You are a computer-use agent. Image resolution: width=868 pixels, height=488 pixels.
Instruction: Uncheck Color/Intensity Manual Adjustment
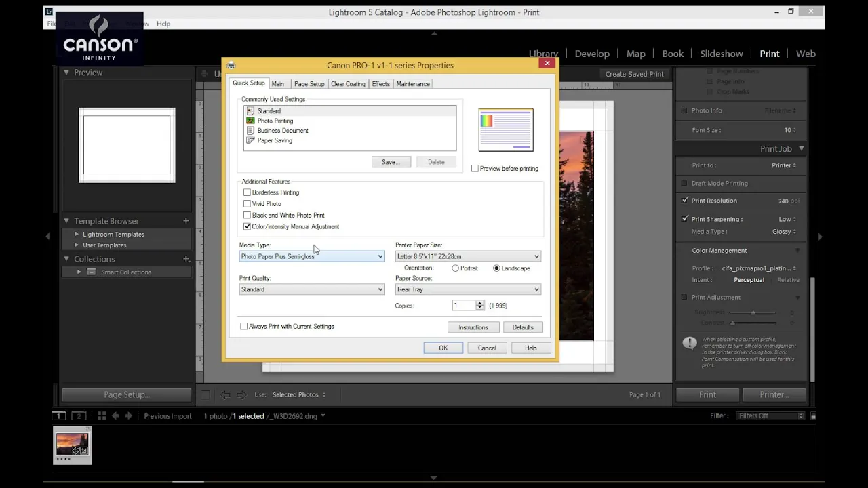tap(247, 226)
